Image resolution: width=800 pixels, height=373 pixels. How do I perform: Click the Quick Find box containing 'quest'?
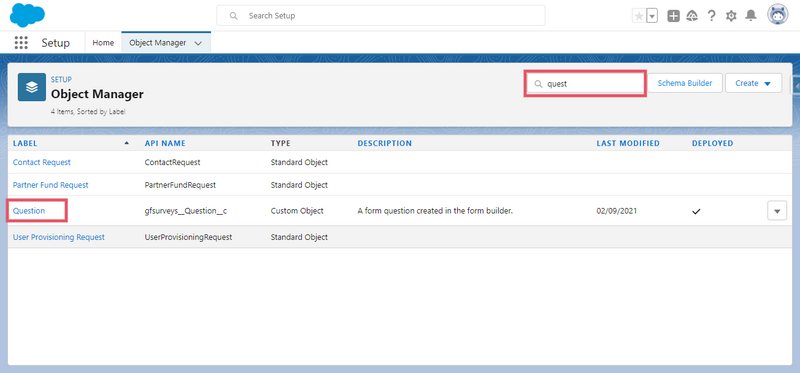[x=585, y=84]
